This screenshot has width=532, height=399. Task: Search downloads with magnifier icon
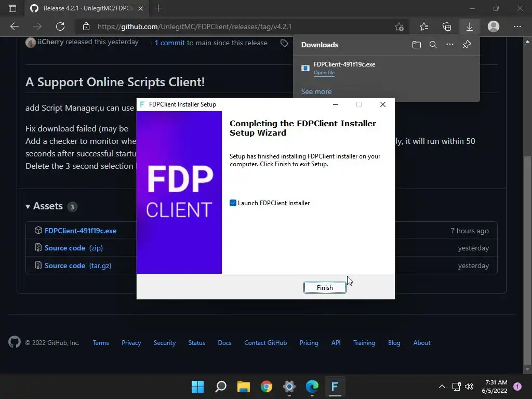point(433,45)
